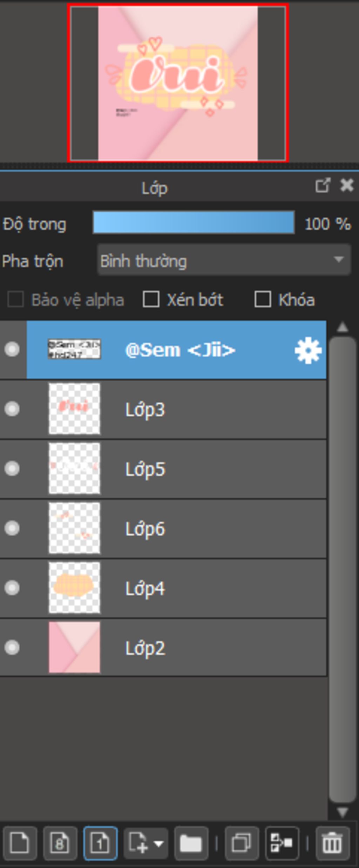Create a new layer folder

tap(191, 842)
